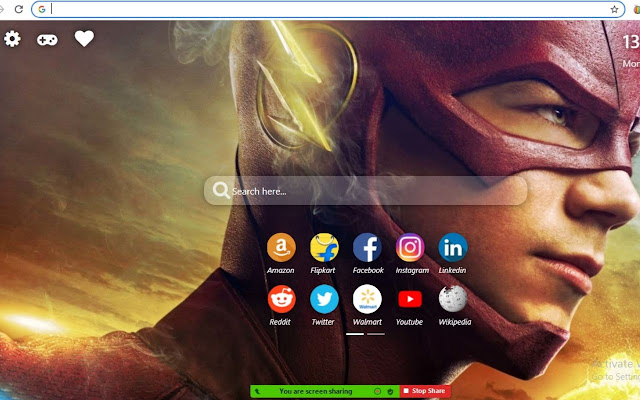Image resolution: width=640 pixels, height=400 pixels.
Task: Bookmark this page with the star icon
Action: click(614, 9)
